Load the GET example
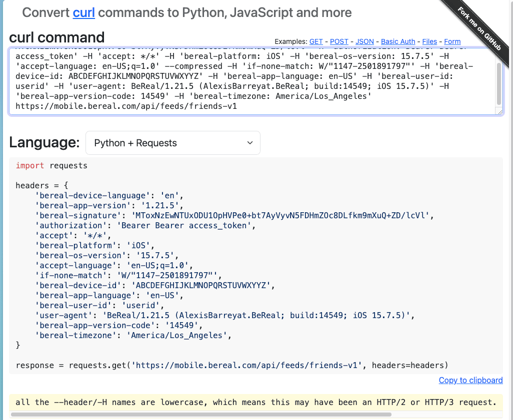Image resolution: width=513 pixels, height=420 pixels. [316, 41]
